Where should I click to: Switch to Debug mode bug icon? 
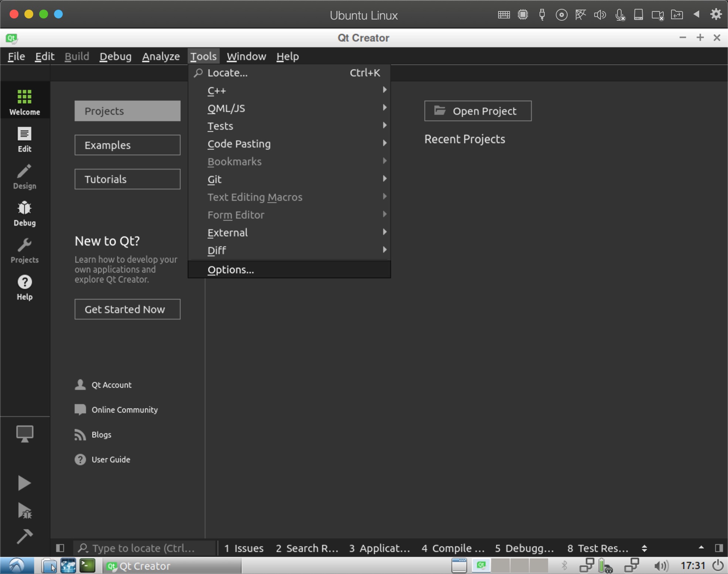coord(25,208)
